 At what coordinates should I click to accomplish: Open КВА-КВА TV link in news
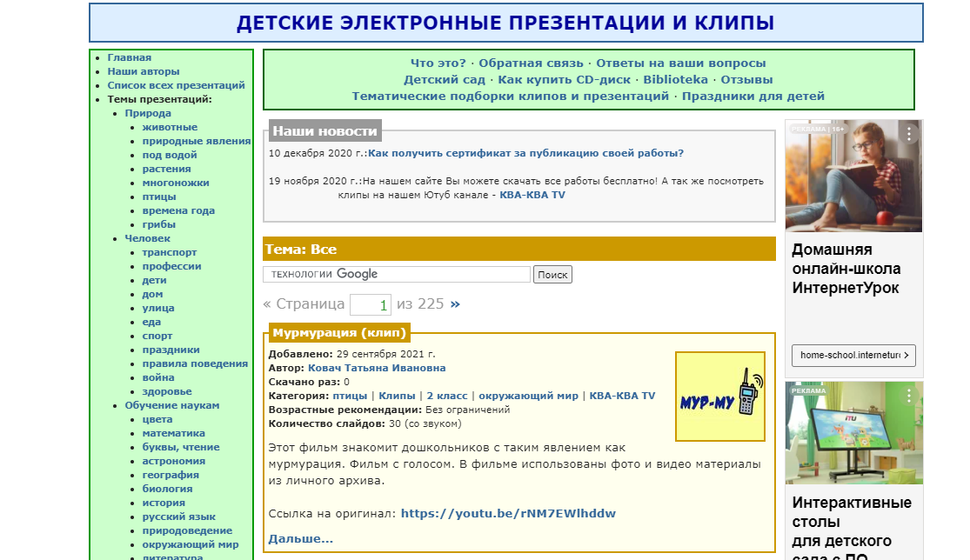tap(532, 196)
